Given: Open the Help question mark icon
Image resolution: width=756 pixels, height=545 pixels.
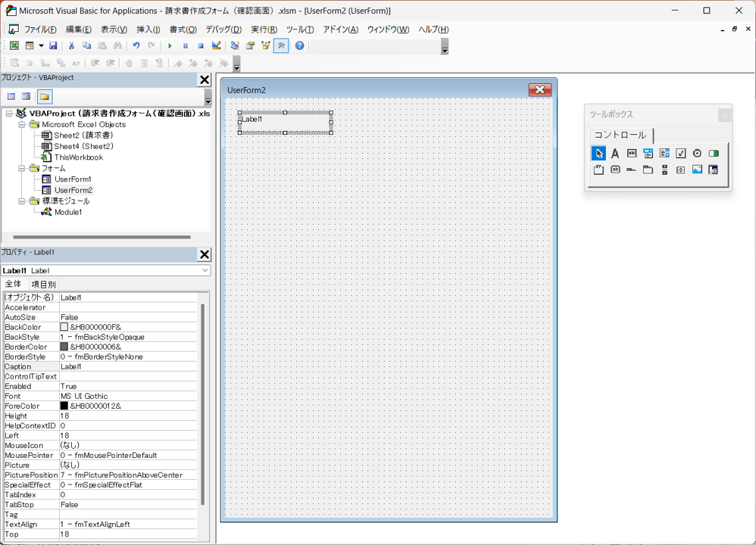Looking at the screenshot, I should click(299, 46).
